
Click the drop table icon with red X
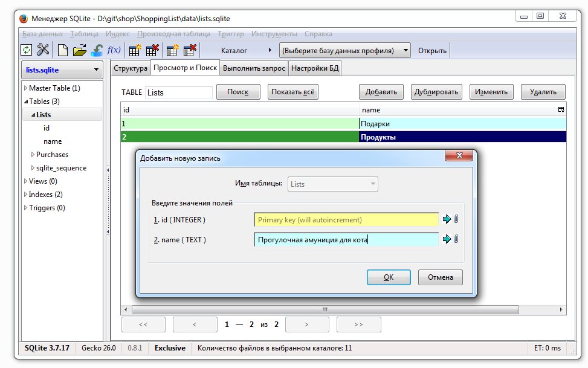point(153,50)
